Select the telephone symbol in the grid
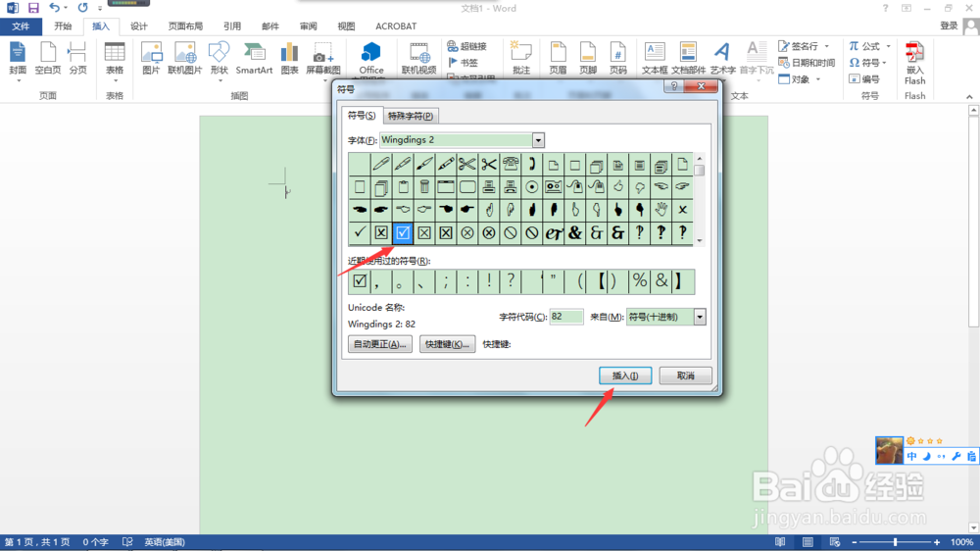The width and height of the screenshot is (980, 551). click(x=510, y=165)
